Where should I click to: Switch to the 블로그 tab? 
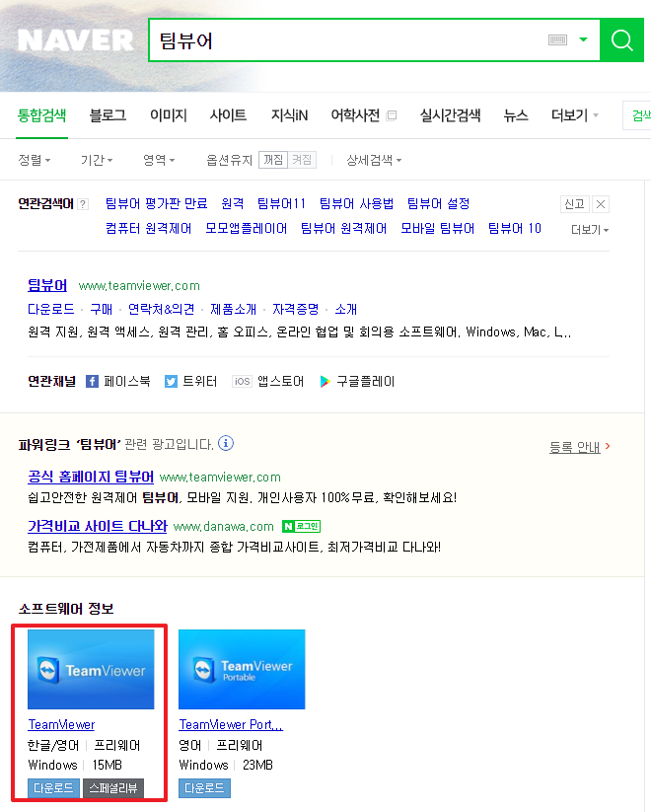(x=108, y=115)
